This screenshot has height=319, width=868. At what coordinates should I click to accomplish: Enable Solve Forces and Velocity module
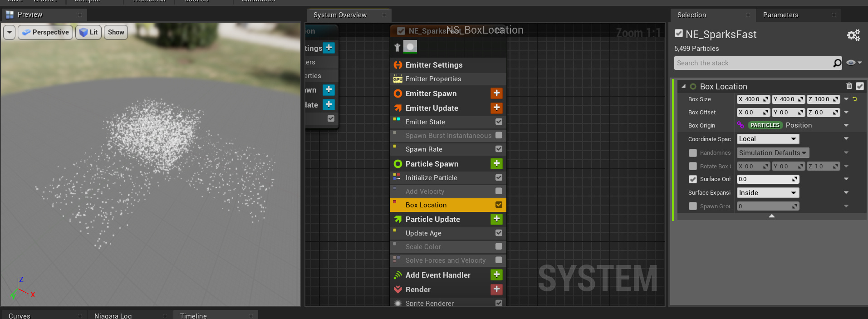499,260
